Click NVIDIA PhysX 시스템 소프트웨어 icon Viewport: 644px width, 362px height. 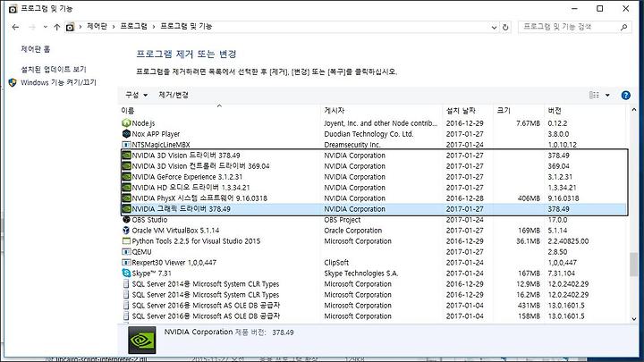coord(126,198)
